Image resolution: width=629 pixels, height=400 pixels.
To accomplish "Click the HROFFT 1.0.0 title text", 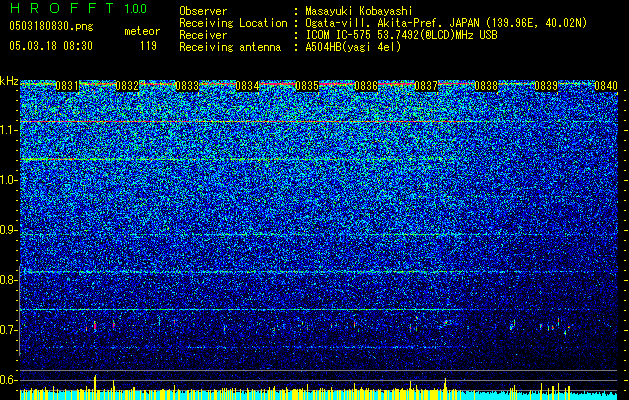I will coord(79,8).
